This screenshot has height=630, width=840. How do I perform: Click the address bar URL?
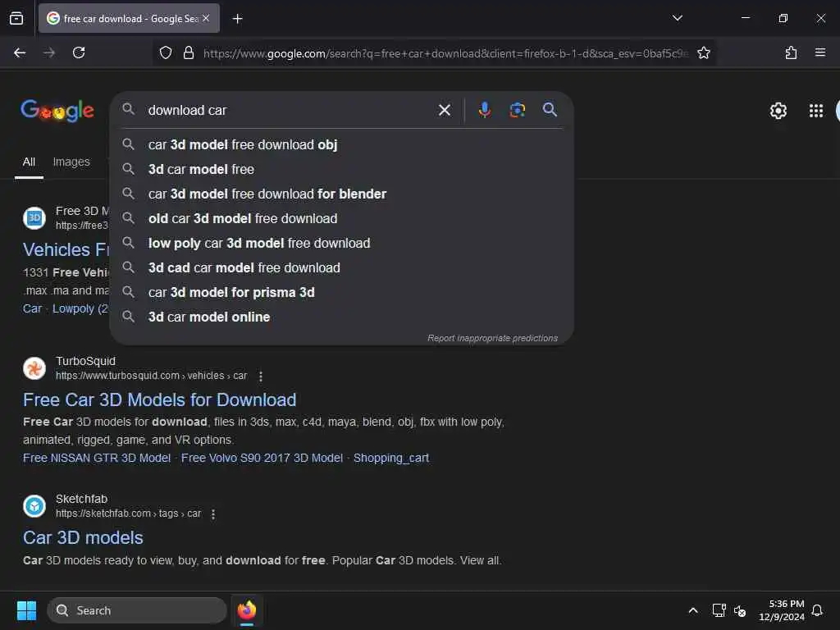click(x=445, y=53)
